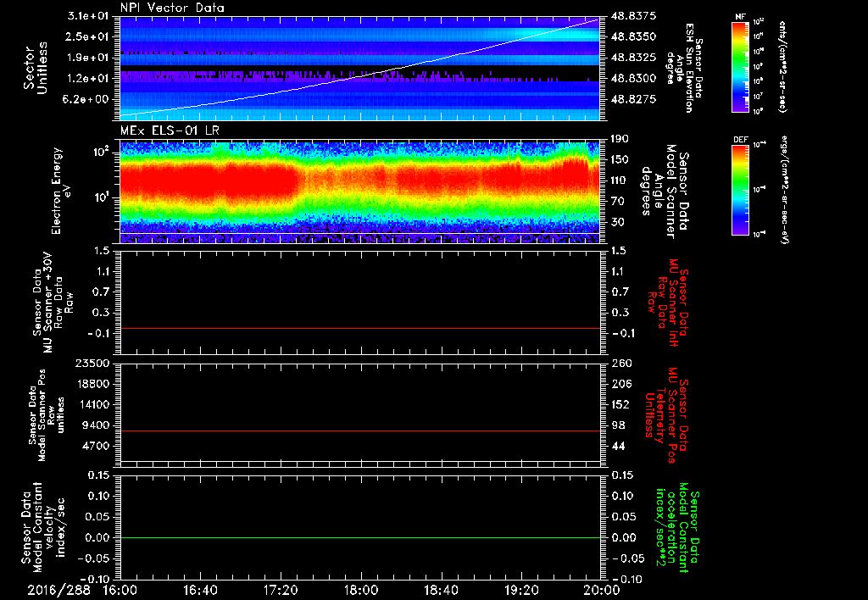Click the red line in MU Scanner +30V panel

click(359, 328)
